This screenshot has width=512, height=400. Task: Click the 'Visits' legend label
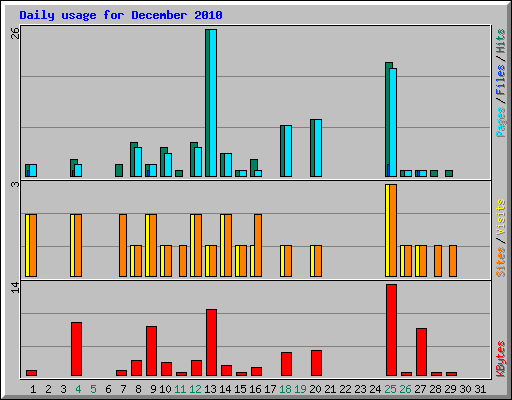(x=501, y=218)
